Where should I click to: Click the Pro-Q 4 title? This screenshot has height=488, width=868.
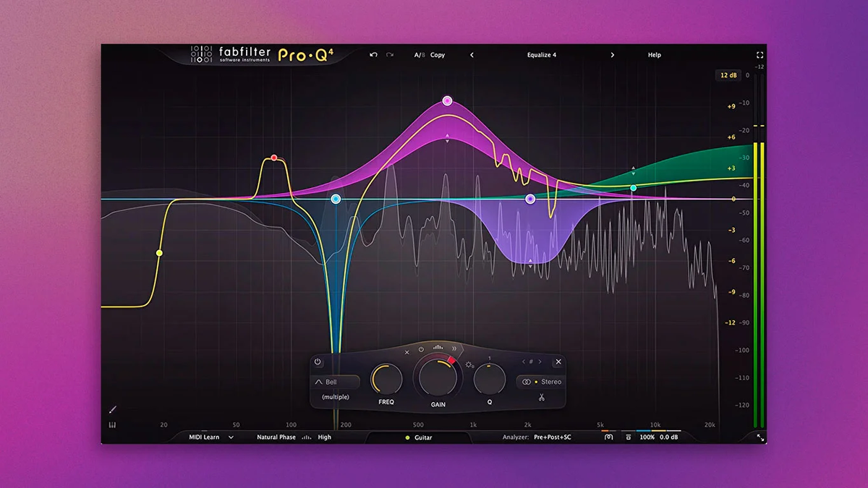click(x=306, y=55)
